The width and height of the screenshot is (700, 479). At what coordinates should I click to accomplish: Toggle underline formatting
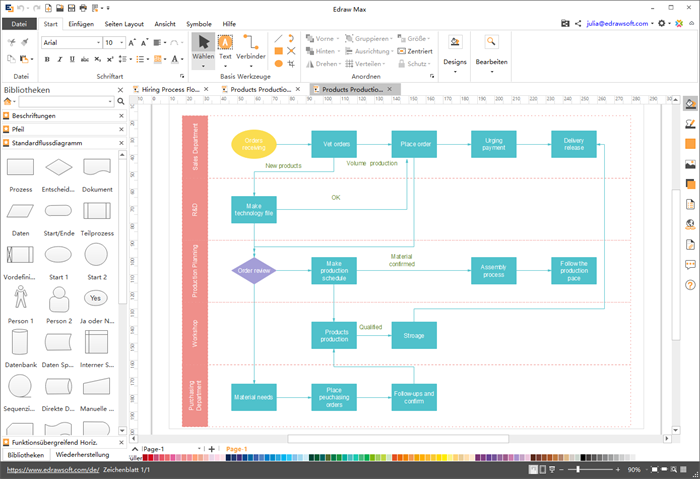click(x=70, y=58)
